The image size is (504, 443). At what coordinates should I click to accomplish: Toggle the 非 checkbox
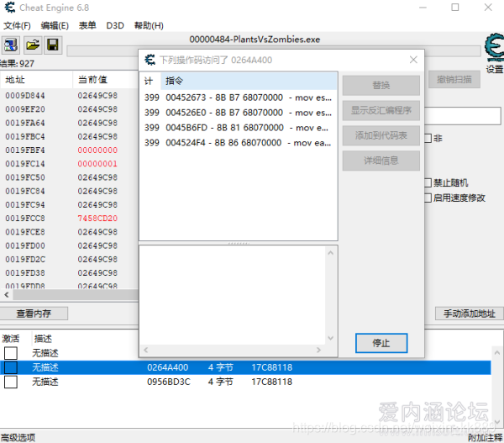(428, 139)
